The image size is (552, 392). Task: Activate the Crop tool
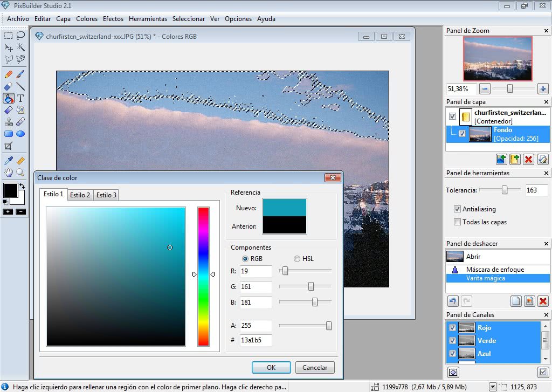[9, 146]
